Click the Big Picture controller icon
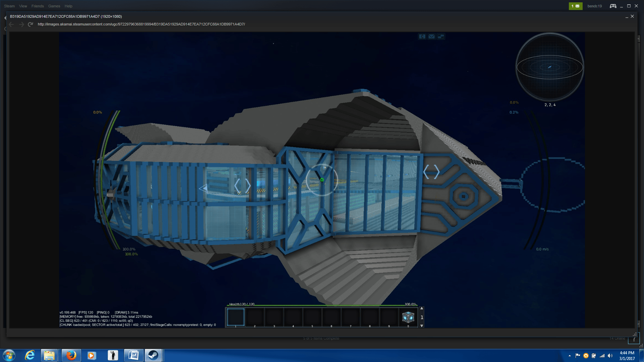The height and width of the screenshot is (362, 644). (613, 6)
